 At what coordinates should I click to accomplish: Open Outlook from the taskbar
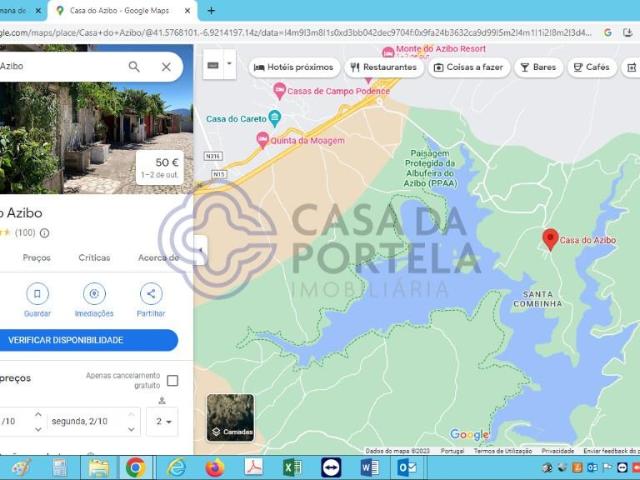(407, 468)
